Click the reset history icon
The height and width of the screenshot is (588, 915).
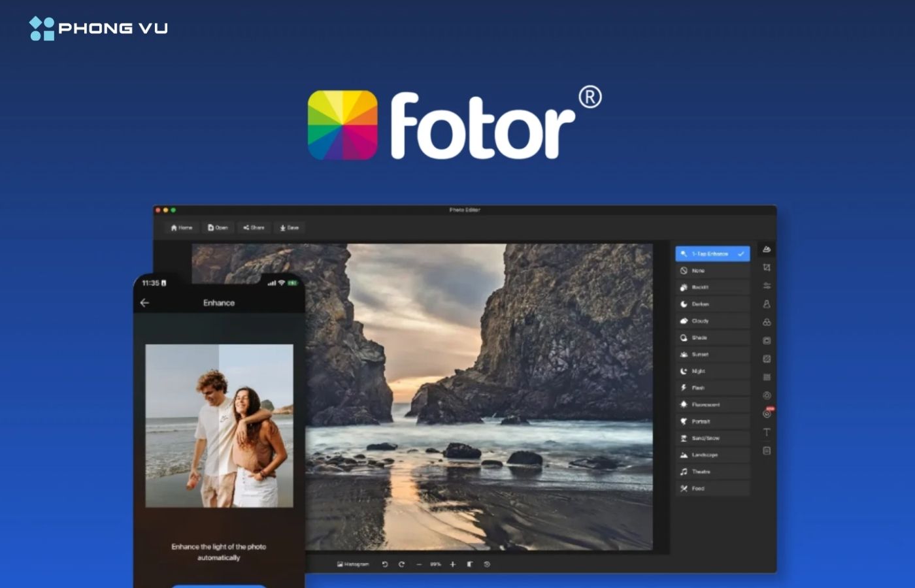[x=487, y=564]
